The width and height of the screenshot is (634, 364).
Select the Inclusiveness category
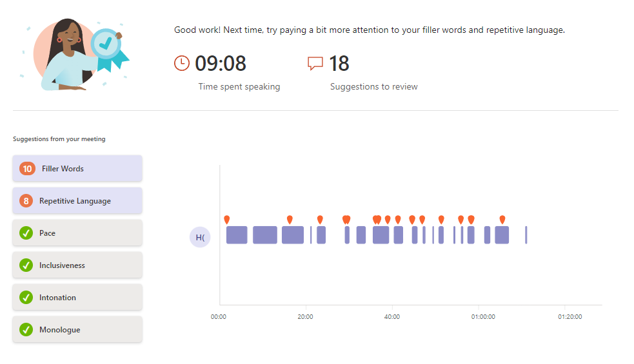pyautogui.click(x=77, y=265)
